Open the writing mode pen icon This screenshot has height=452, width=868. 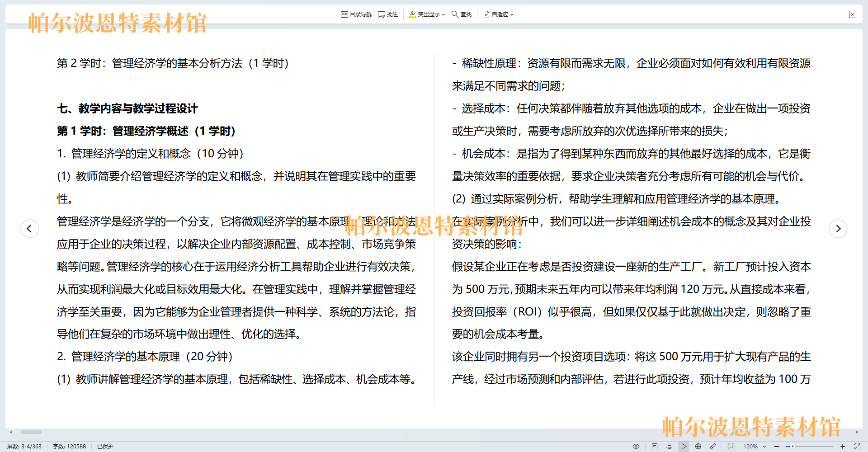(x=712, y=446)
